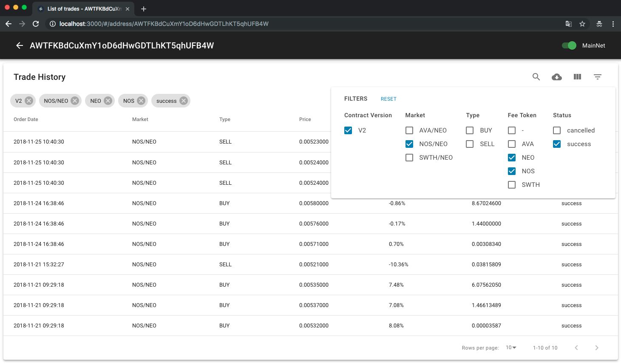Click price cell 0.00580000

[x=314, y=203]
